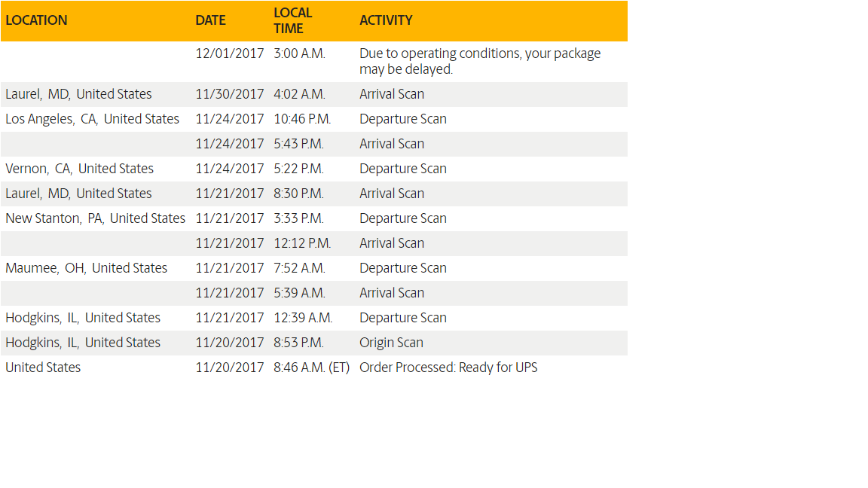This screenshot has height=488, width=868.
Task: Click the 8:46 A.M. (ET) time
Action: (311, 368)
